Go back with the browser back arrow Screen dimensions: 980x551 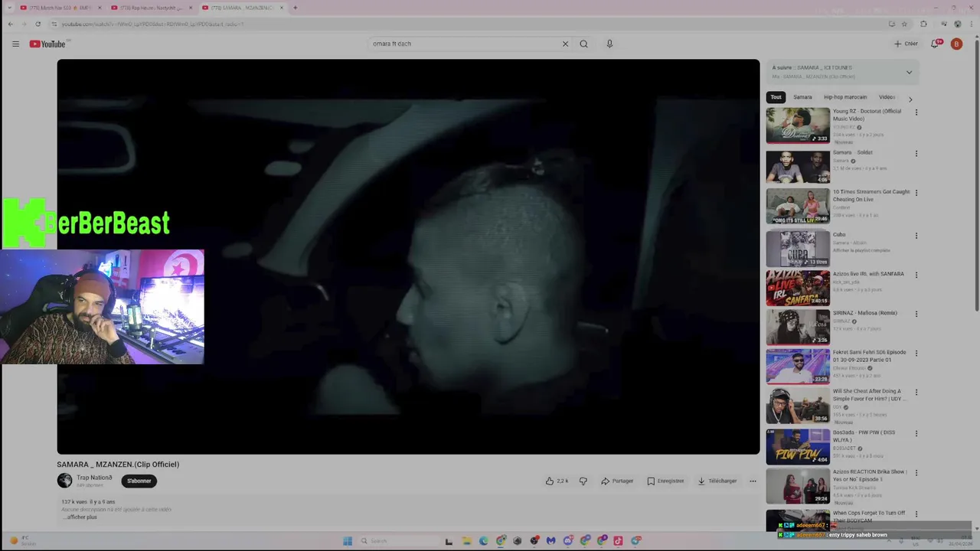[x=11, y=24]
